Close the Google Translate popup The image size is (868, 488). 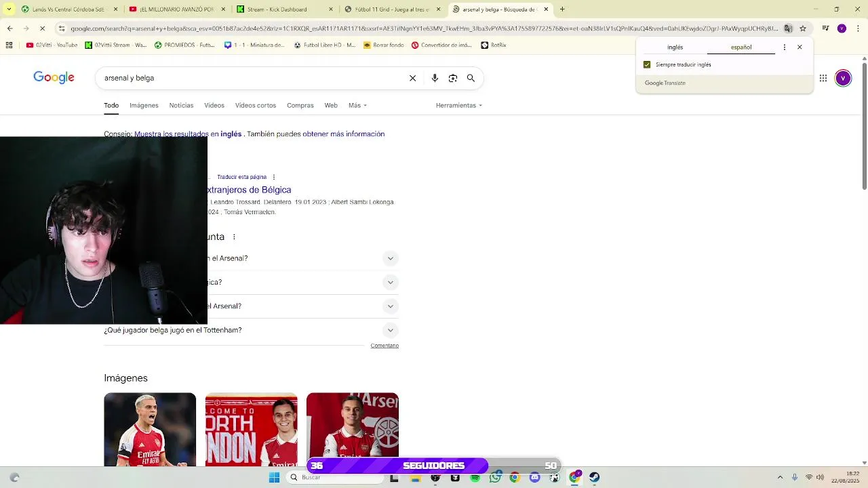[800, 47]
